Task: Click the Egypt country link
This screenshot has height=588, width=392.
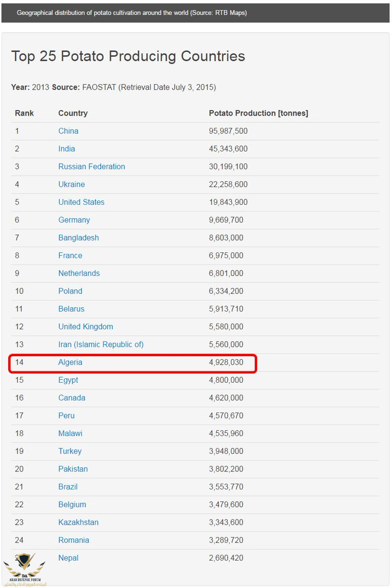Action: (x=68, y=380)
